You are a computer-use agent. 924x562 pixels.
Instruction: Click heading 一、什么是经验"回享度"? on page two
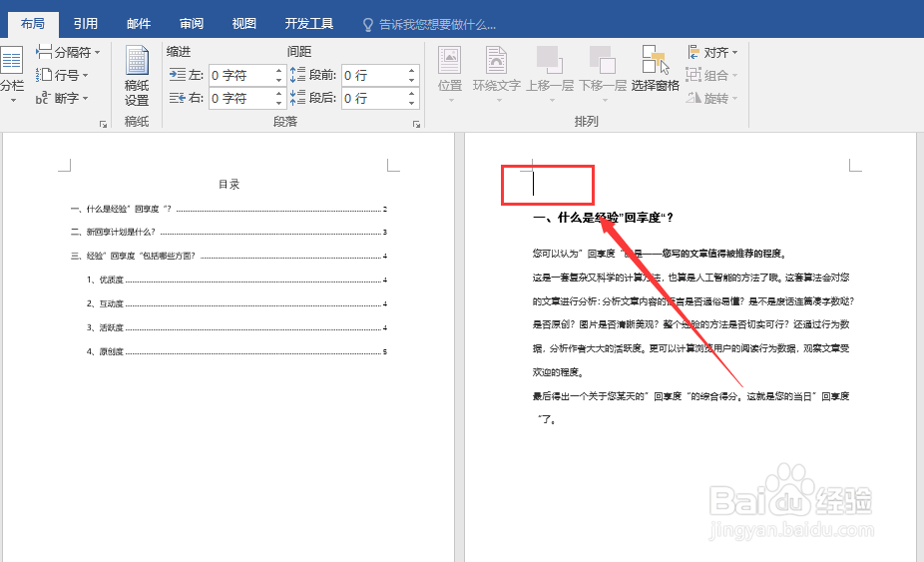pos(603,218)
